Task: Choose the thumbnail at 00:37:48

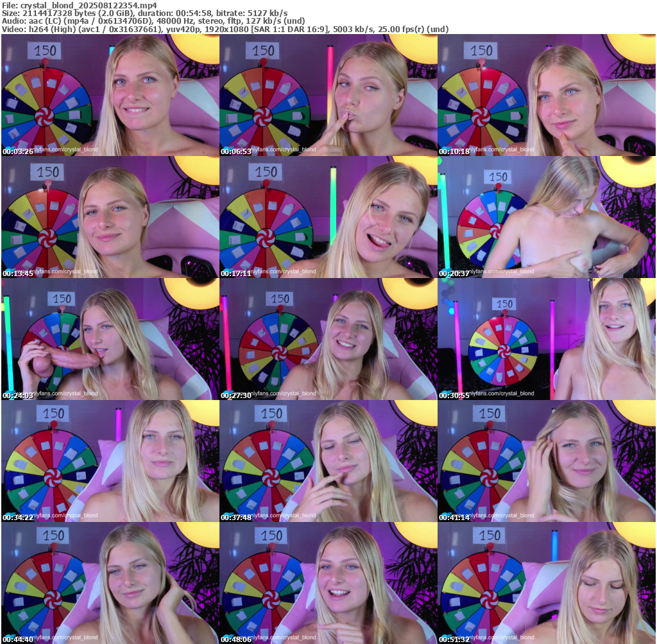Action: click(x=328, y=461)
